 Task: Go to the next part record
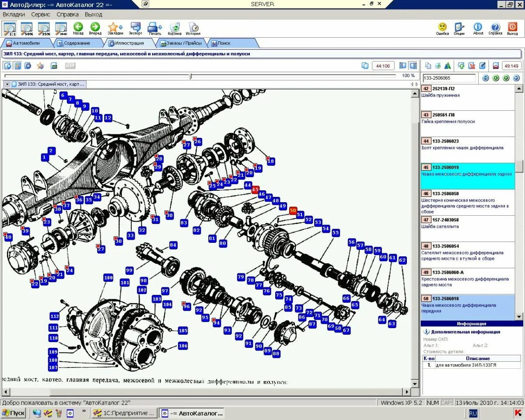click(x=506, y=78)
